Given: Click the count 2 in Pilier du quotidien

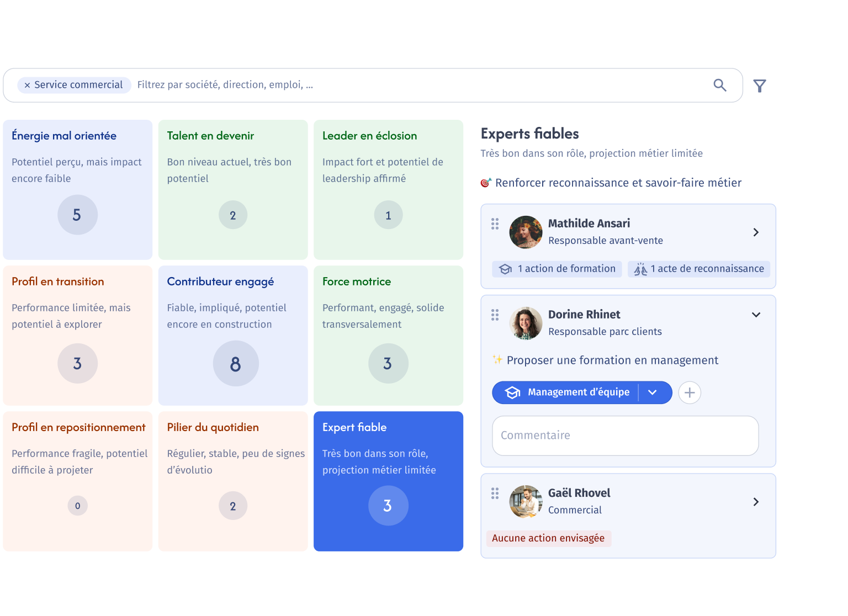Looking at the screenshot, I should pyautogui.click(x=233, y=506).
